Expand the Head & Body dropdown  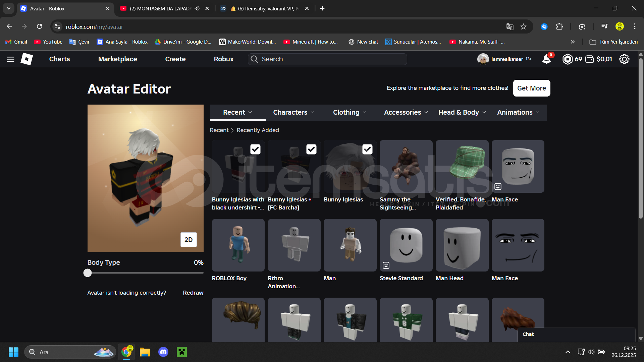point(462,113)
